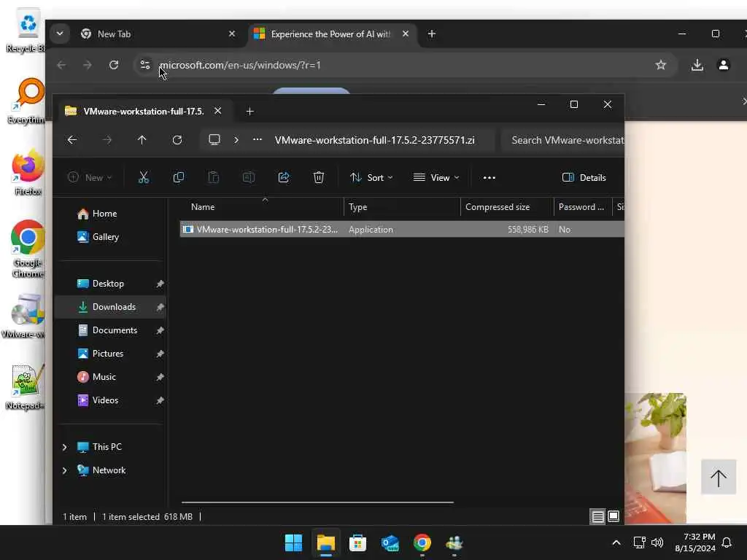This screenshot has height=560, width=747.
Task: Open Chrome downloads icon
Action: coord(697,65)
